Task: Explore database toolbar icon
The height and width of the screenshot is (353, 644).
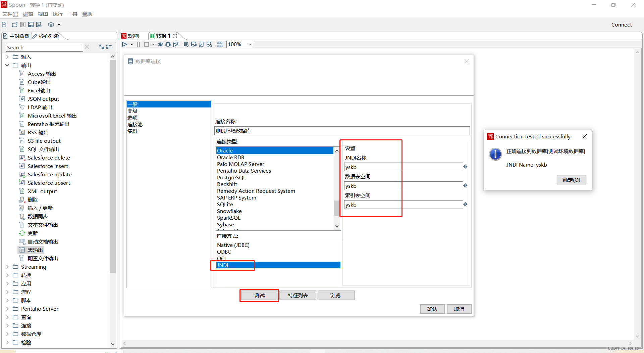Action: tap(209, 44)
